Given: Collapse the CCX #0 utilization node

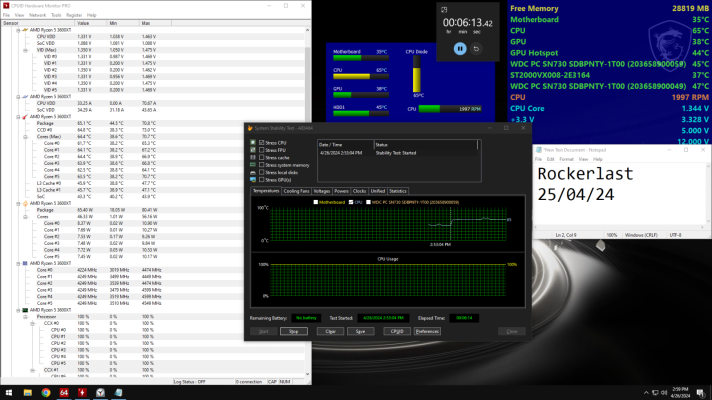Looking at the screenshot, I should (32, 323).
